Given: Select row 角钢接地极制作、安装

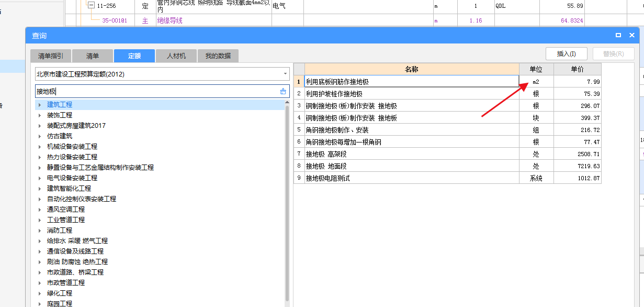Looking at the screenshot, I should tap(412, 130).
